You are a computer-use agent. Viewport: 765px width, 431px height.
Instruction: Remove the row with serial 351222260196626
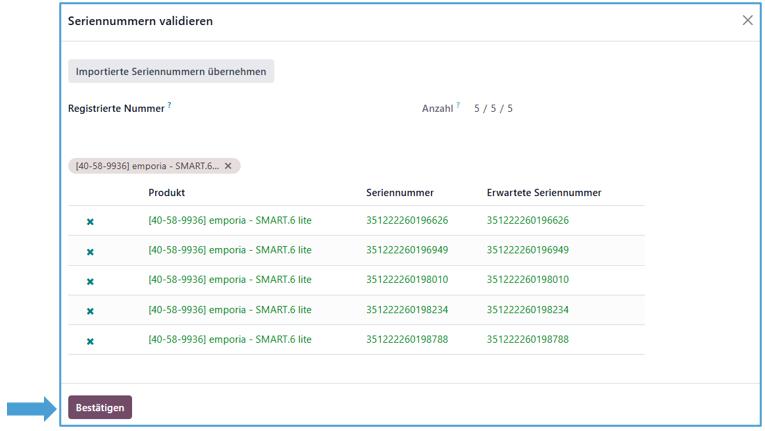pos(90,221)
